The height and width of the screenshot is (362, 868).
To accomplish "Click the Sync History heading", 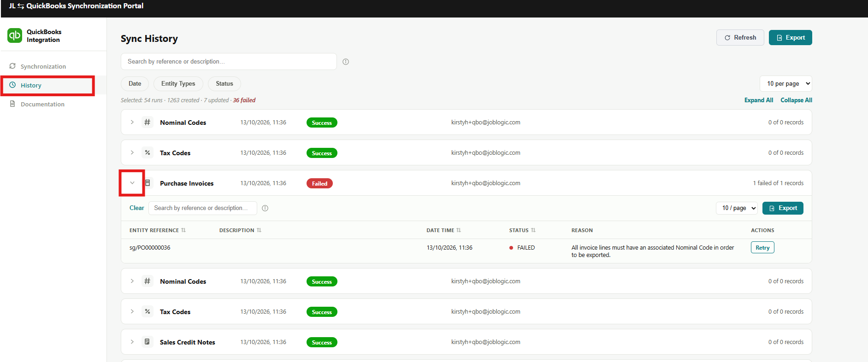I will [149, 39].
